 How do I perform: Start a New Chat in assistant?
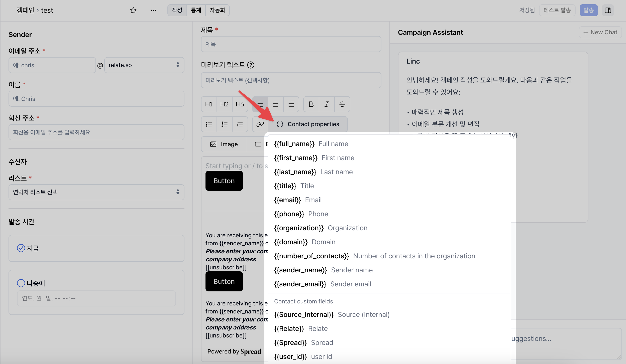(600, 32)
